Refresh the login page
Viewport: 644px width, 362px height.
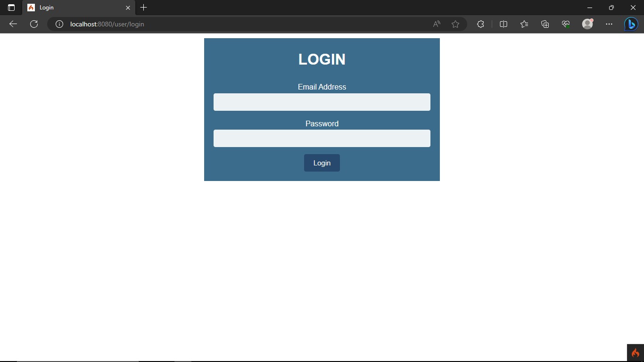[x=33, y=24]
